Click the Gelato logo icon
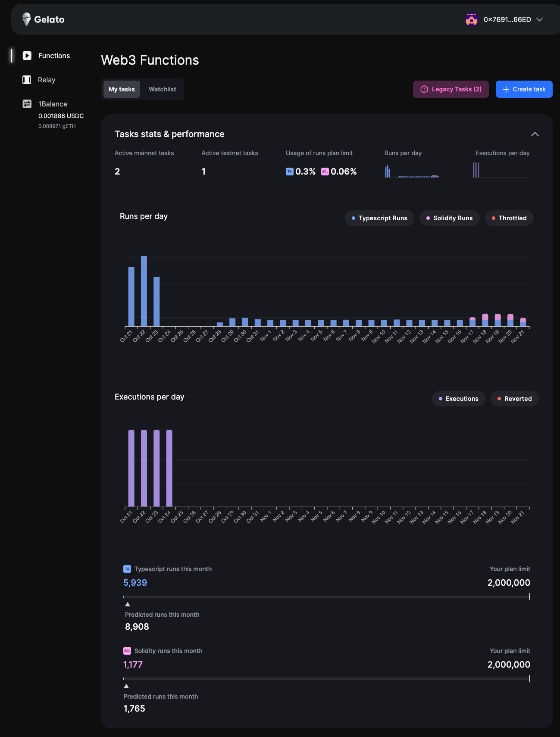Image resolution: width=560 pixels, height=737 pixels. pyautogui.click(x=27, y=19)
